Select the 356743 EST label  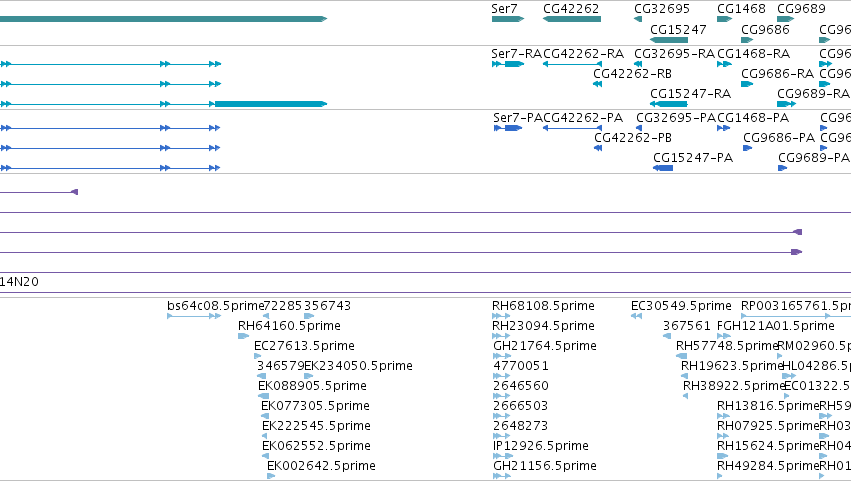point(327,306)
